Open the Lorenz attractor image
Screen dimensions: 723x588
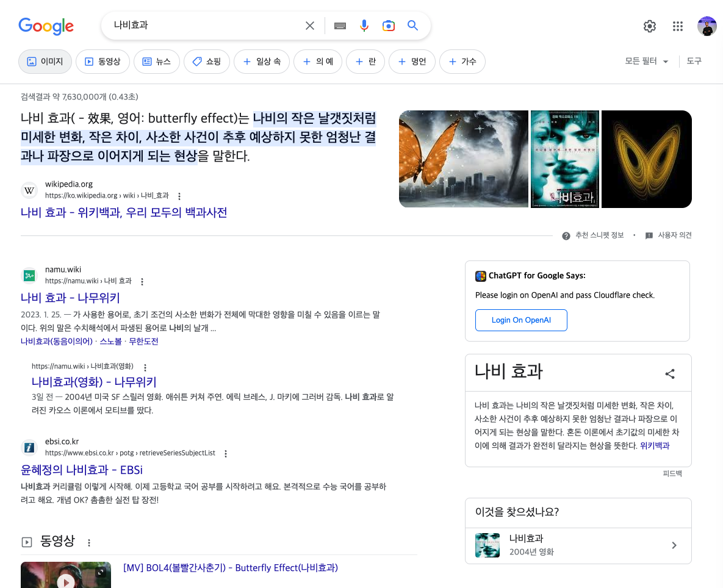[x=647, y=159]
